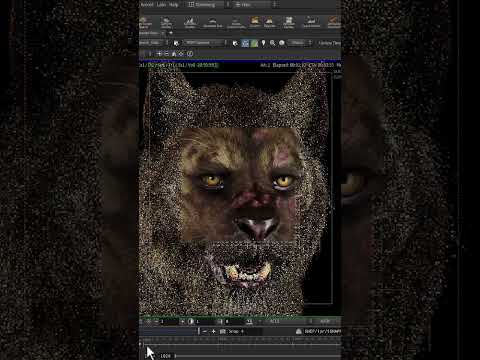Image resolution: width=480 pixels, height=360 pixels.
Task: Click the half-circle icon below the render image
Action: click(x=191, y=321)
